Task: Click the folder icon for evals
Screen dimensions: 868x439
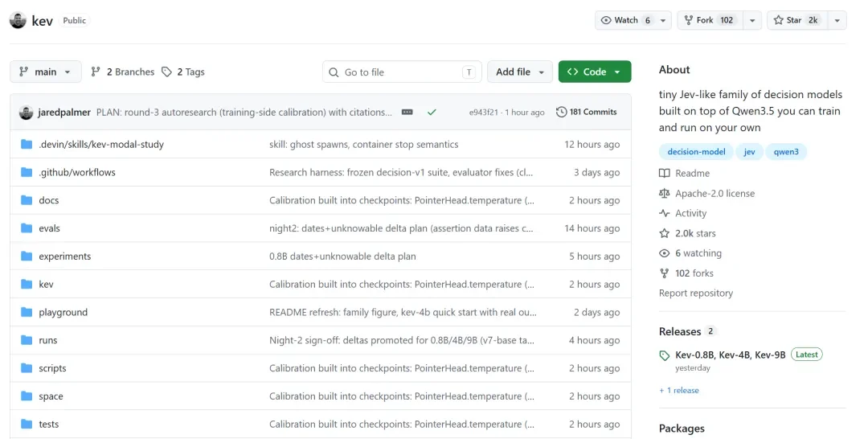Action: tap(27, 228)
